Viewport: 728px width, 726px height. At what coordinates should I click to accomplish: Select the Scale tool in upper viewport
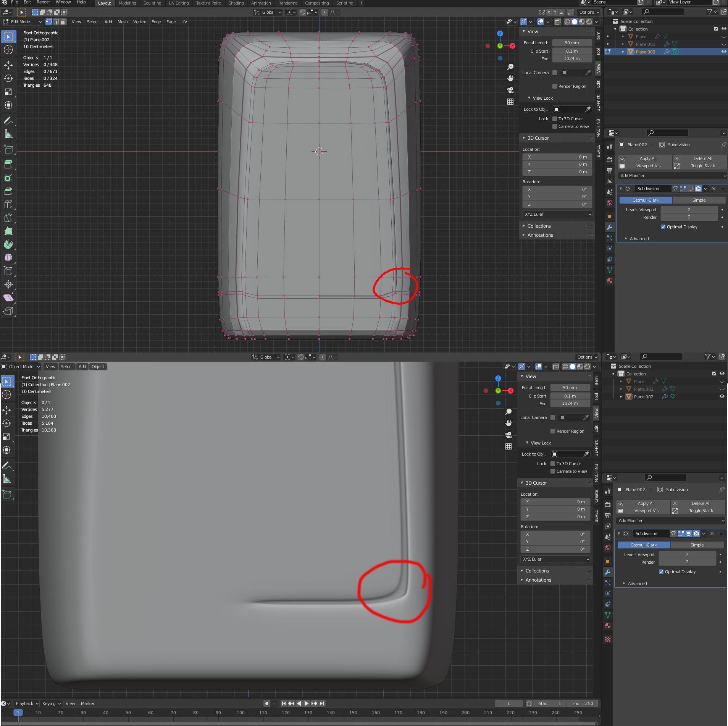pos(8,92)
